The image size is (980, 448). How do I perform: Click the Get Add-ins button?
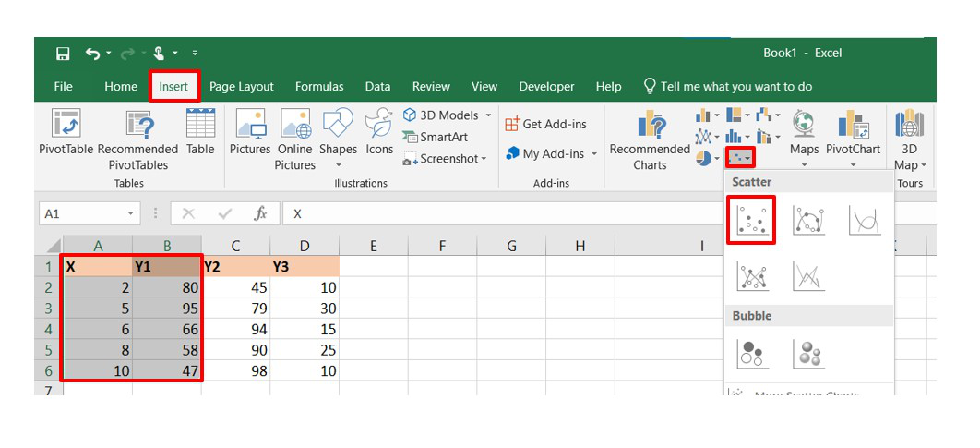[546, 124]
